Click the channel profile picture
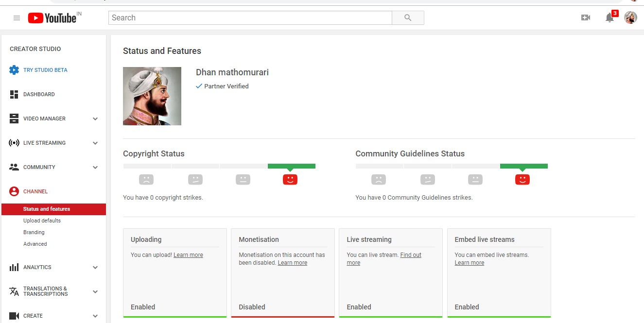 pos(152,96)
